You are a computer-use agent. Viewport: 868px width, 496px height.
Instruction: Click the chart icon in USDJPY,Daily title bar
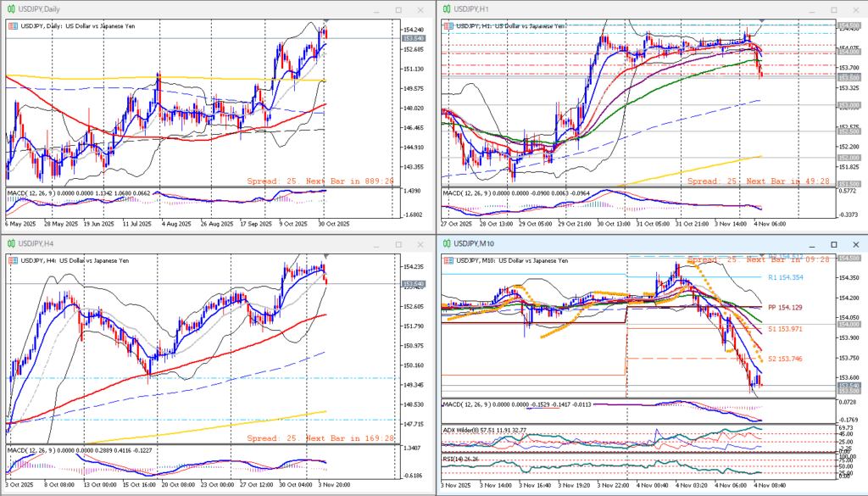point(12,9)
